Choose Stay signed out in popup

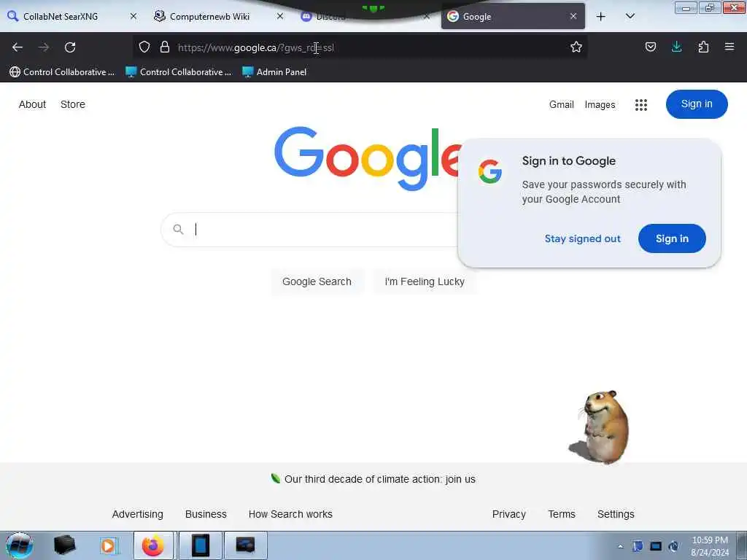[582, 238]
